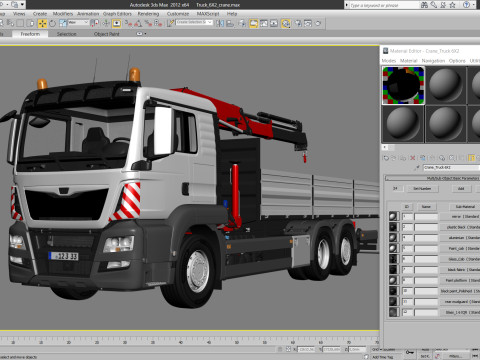
Task: Toggle Angle Snap in main toolbar
Action: pyautogui.click(x=138, y=23)
